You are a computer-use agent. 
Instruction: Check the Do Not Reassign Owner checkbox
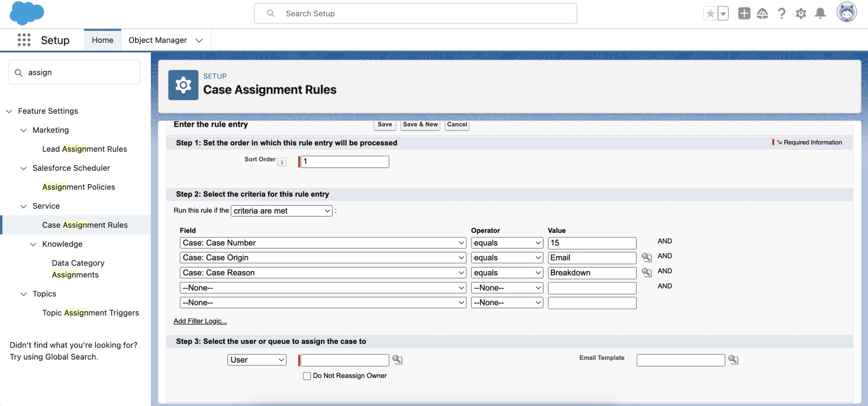[x=307, y=375]
